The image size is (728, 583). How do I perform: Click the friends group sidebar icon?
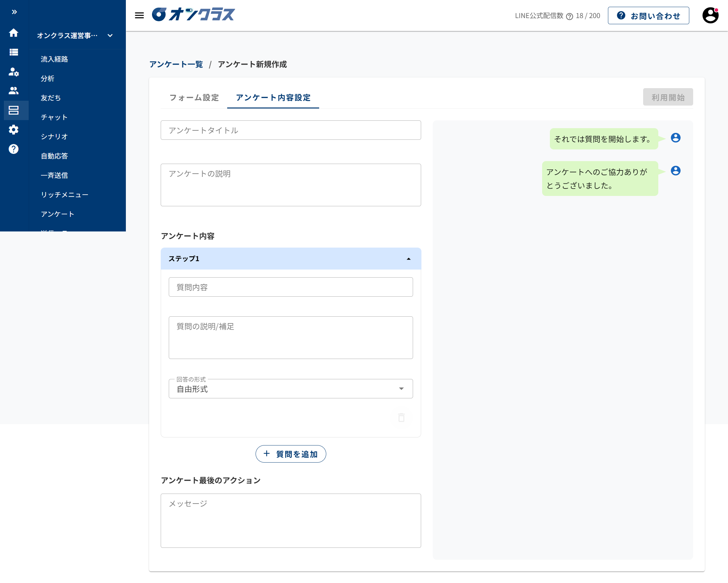[14, 90]
